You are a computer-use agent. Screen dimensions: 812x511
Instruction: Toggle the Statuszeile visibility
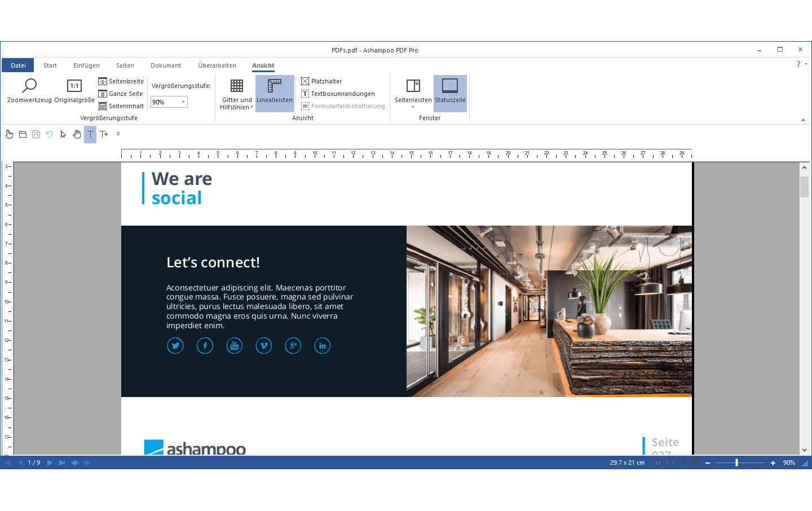(450, 94)
